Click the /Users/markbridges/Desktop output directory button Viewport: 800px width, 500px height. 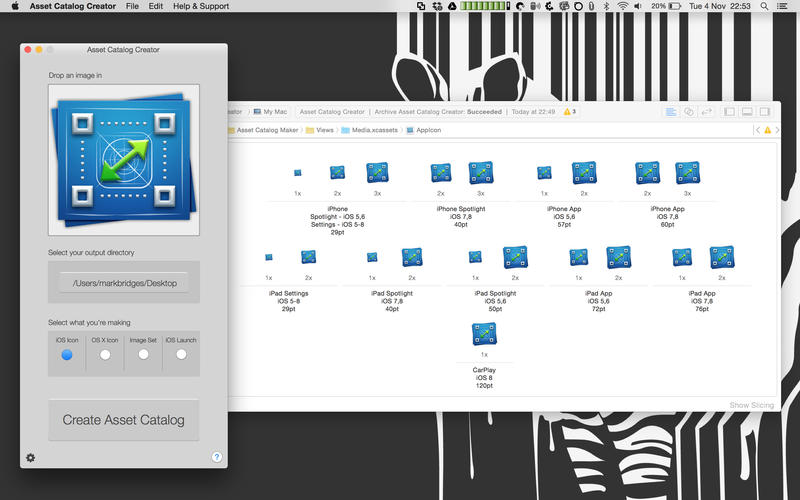click(124, 283)
